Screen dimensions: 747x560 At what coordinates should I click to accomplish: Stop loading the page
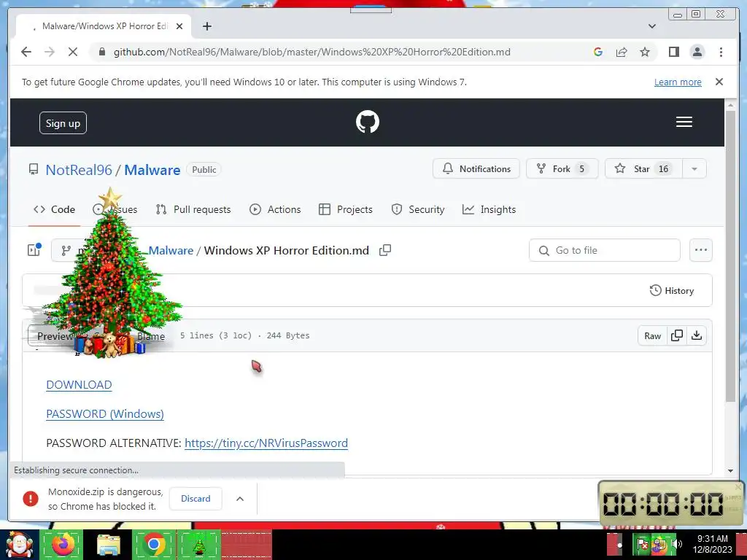[72, 52]
